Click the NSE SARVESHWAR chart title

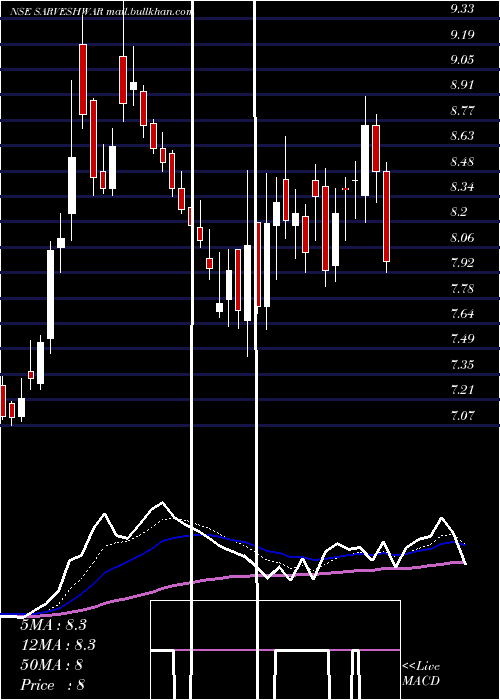[x=102, y=12]
